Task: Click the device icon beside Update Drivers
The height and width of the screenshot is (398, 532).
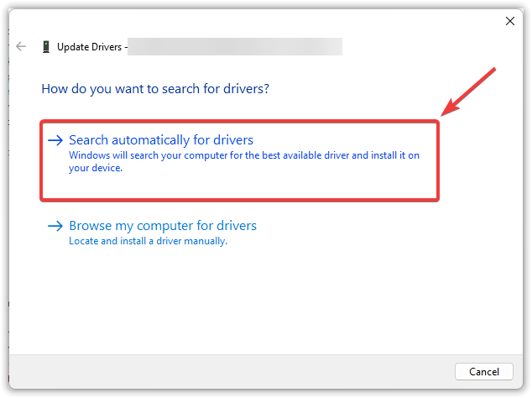Action: coord(46,47)
